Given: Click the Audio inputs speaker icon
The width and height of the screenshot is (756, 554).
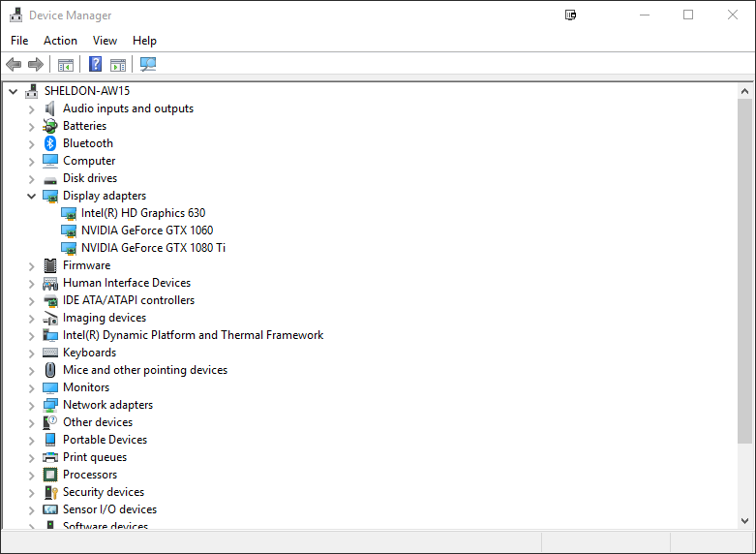Looking at the screenshot, I should point(50,108).
